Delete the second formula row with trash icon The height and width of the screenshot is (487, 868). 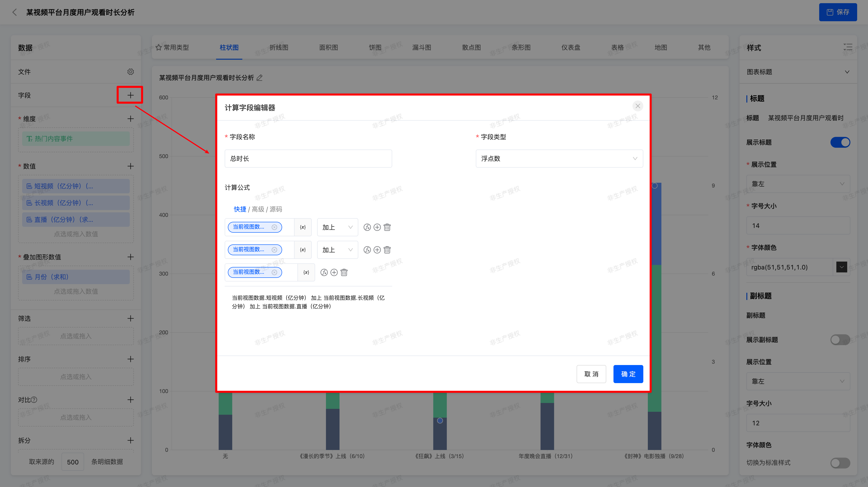click(x=387, y=250)
